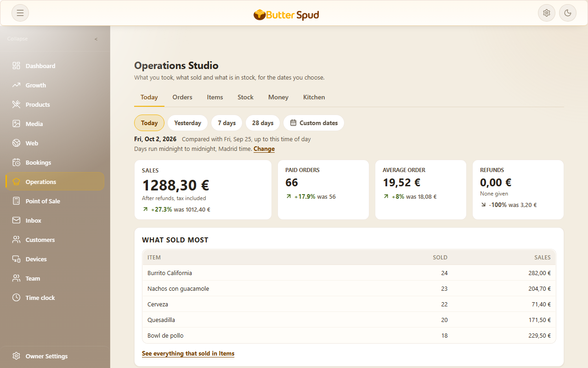The width and height of the screenshot is (588, 368).
Task: Switch to the Items tab
Action: coord(215,97)
